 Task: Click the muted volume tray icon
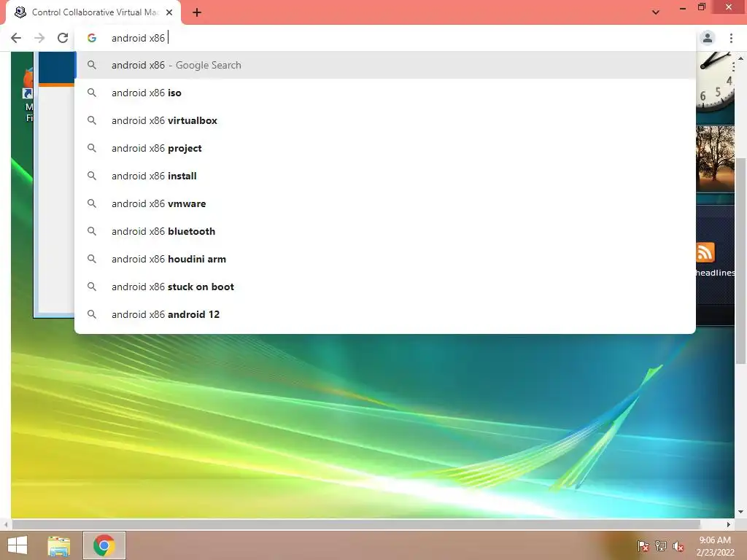pos(678,546)
